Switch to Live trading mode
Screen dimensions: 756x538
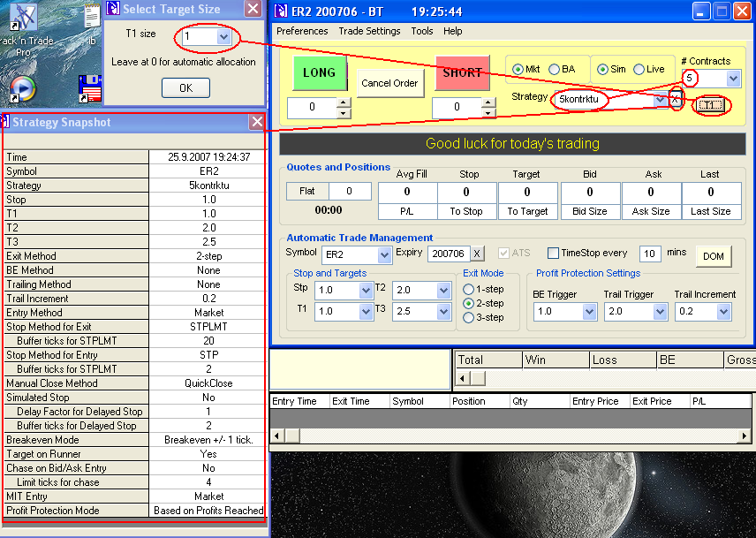[638, 69]
